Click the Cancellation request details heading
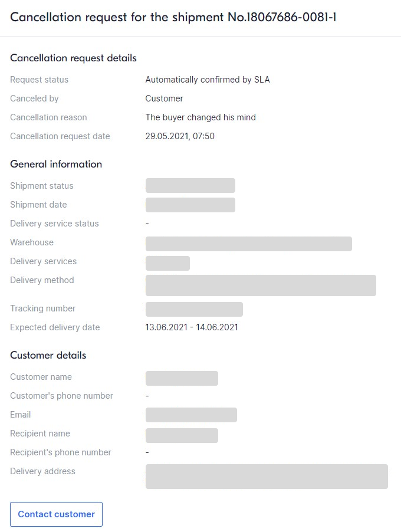Image resolution: width=401 pixels, height=532 pixels. tap(73, 58)
